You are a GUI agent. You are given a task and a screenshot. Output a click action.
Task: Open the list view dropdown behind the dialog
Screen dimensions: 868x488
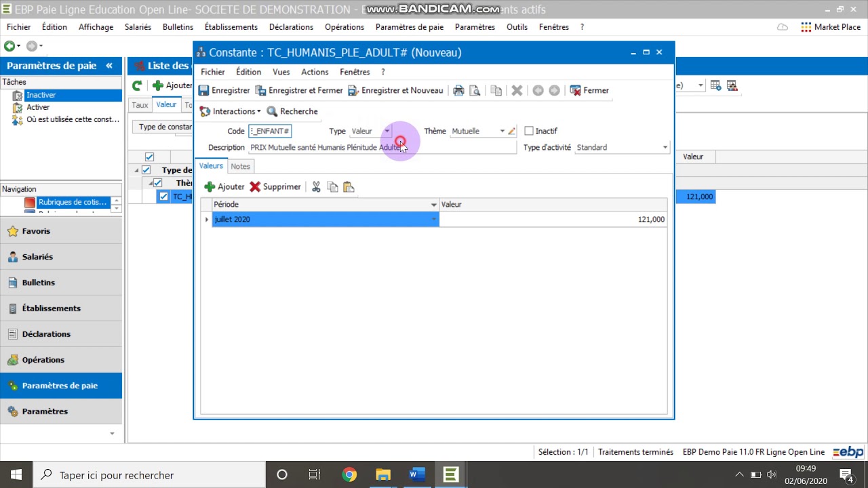pos(701,85)
